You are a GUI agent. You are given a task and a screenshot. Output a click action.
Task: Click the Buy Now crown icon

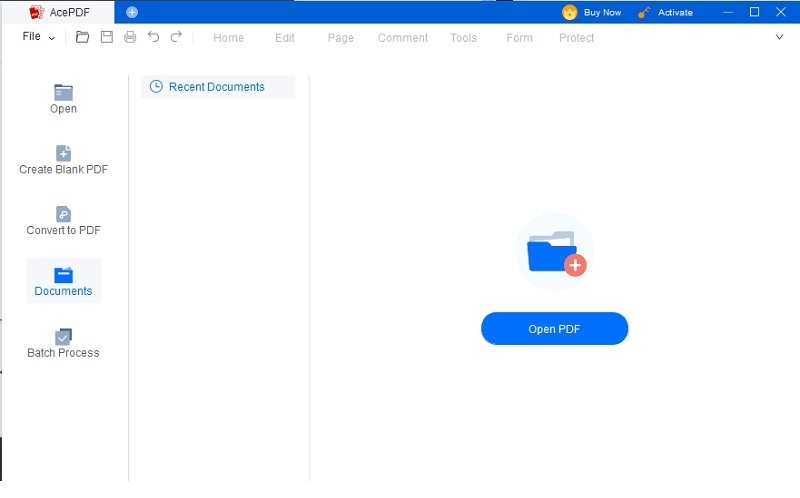[569, 12]
